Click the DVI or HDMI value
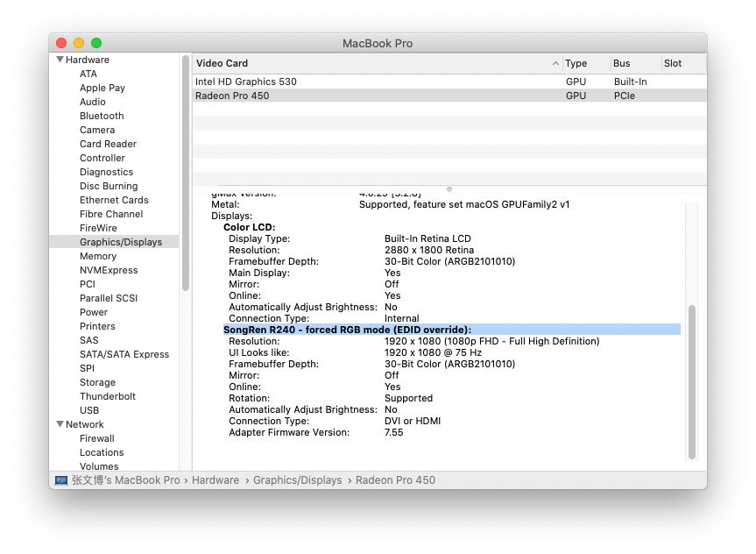Viewport: 756px width, 554px height. 413,421
